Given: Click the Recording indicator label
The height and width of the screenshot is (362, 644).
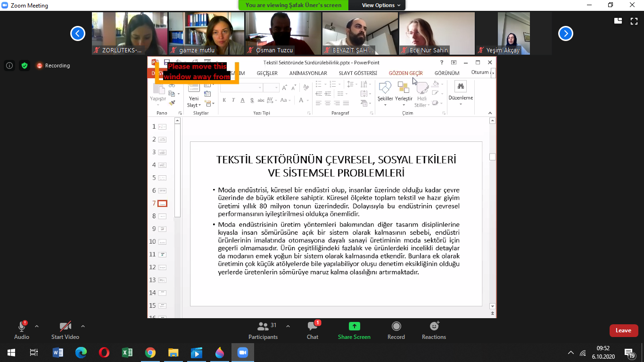Looking at the screenshot, I should point(53,66).
